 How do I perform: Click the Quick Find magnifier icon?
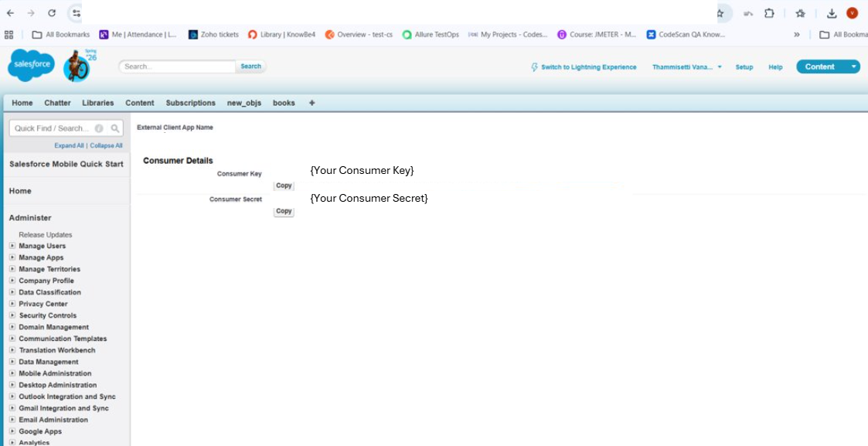(115, 128)
